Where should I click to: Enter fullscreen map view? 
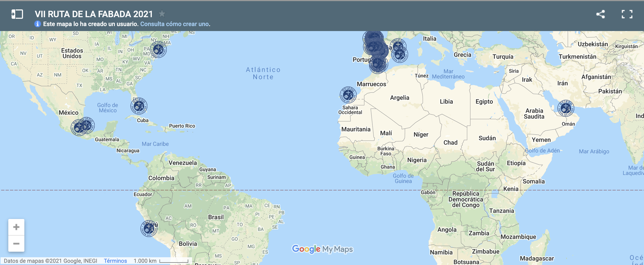(627, 14)
